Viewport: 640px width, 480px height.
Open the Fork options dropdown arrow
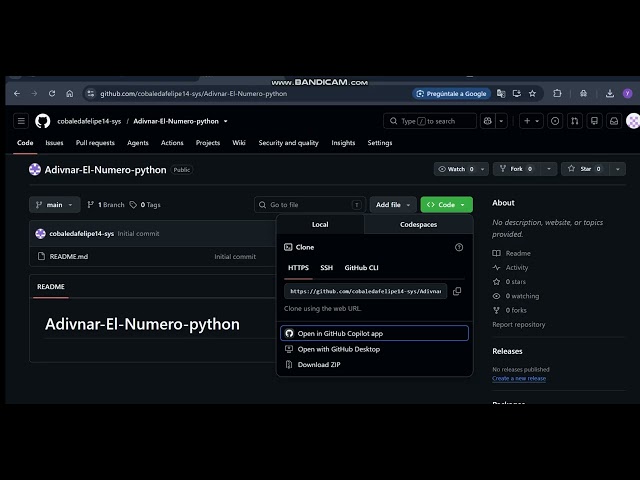click(x=549, y=169)
